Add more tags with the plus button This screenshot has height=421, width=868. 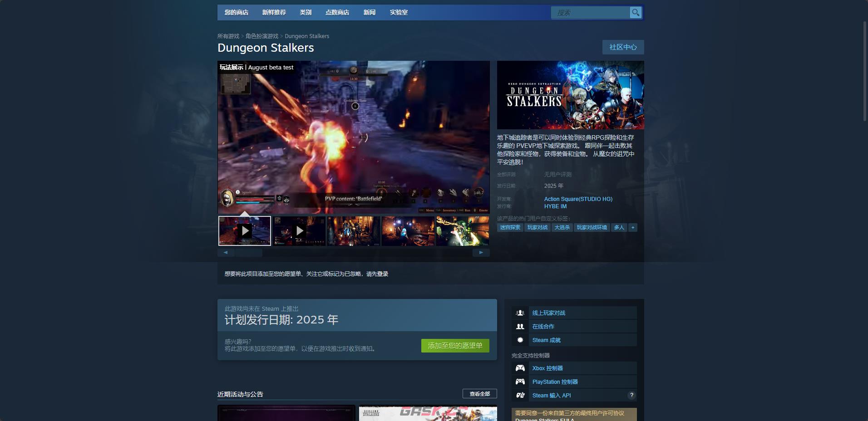click(x=633, y=228)
